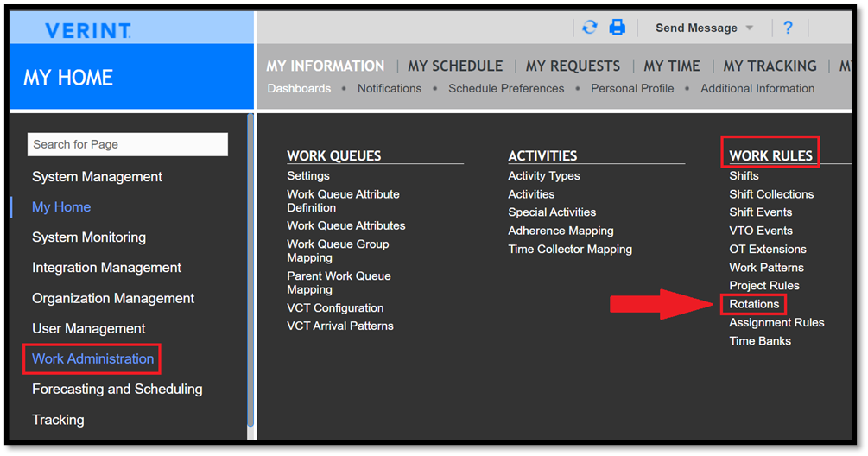Open the VCT Arrival Patterns link
Image resolution: width=868 pixels, height=456 pixels.
click(340, 326)
